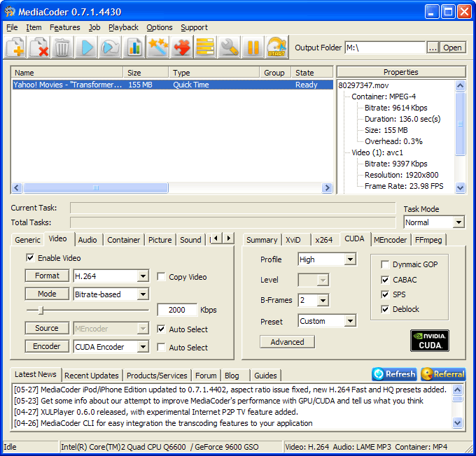Click the magic wand toolbar icon
The image size is (476, 456).
tap(158, 48)
